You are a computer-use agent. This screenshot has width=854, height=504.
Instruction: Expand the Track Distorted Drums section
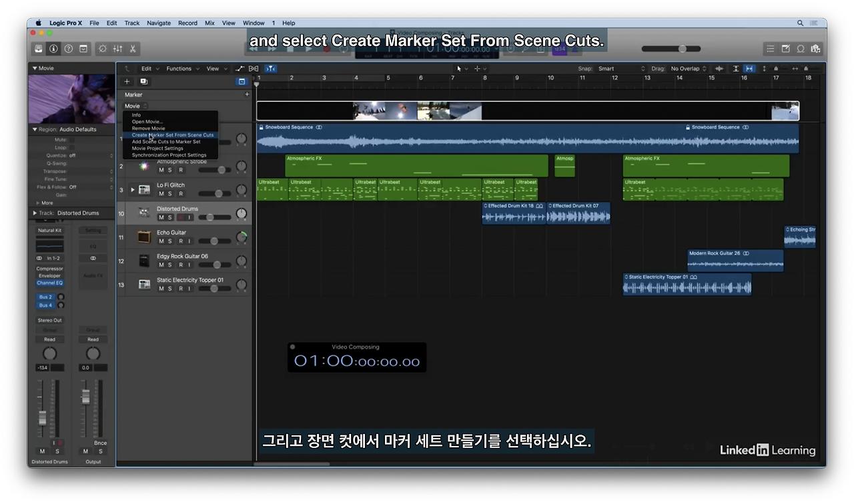[35, 213]
